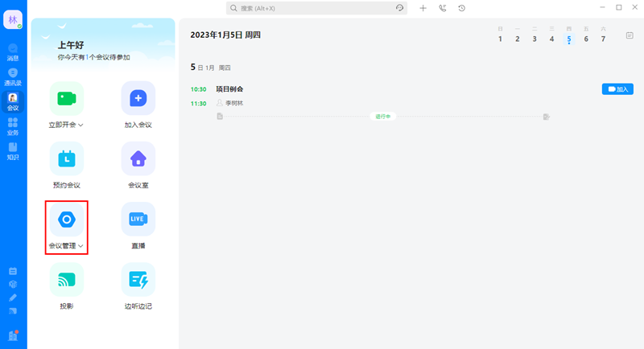
Task: Open 通讯录 contacts in the sidebar
Action: (13, 77)
